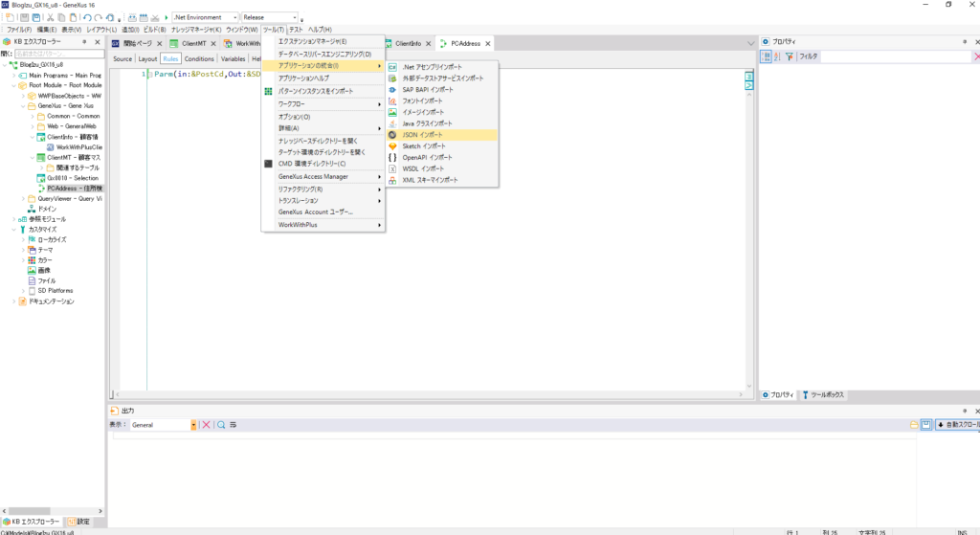Close the KB Explorer panel
The image size is (980, 535).
tap(98, 42)
